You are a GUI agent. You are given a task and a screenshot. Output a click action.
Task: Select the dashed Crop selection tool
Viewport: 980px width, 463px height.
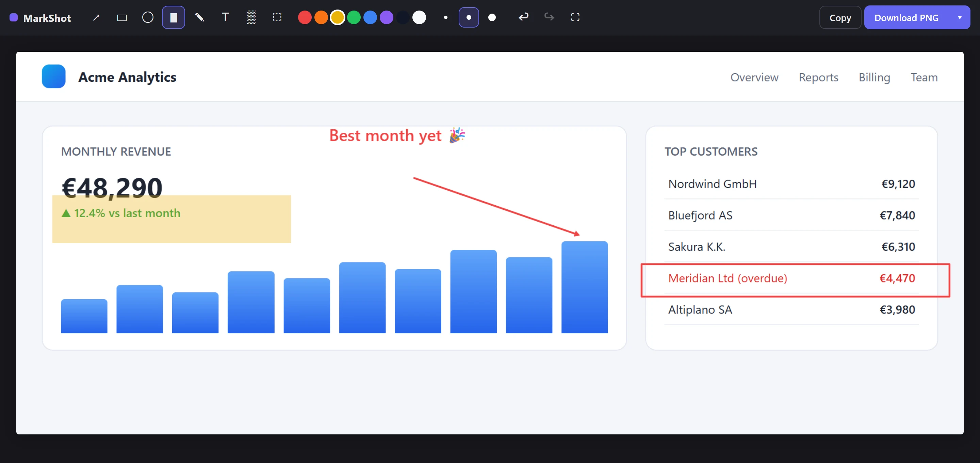click(277, 17)
